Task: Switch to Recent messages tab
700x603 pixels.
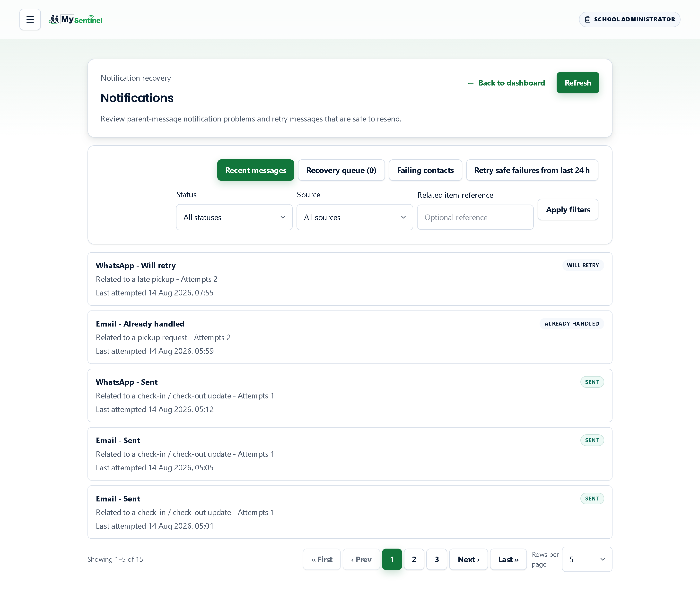Action: (x=255, y=170)
